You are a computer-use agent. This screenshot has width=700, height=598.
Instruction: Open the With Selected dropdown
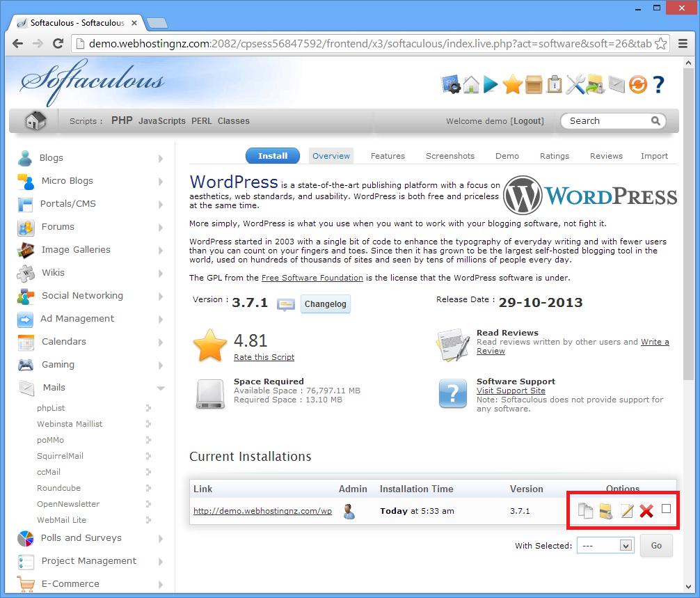coord(605,546)
